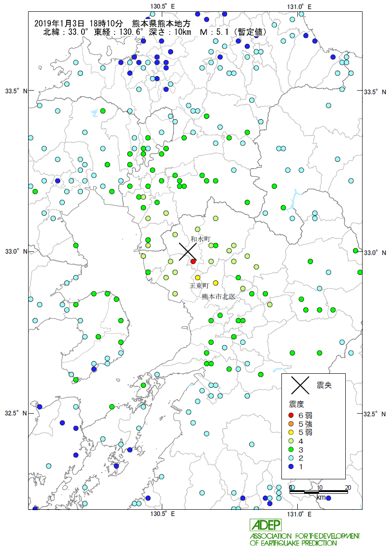Click the 熊本県熊本地方 title text
Screen dimensions: 392x550
coord(161,24)
